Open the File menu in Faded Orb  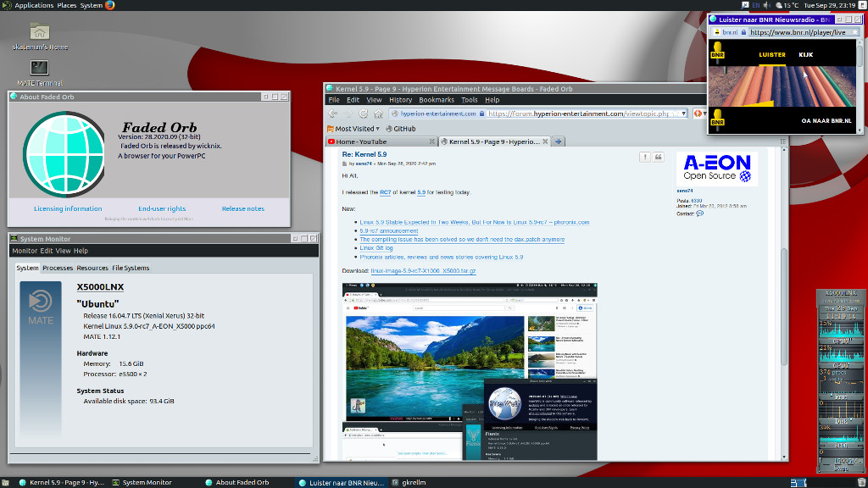click(x=334, y=100)
